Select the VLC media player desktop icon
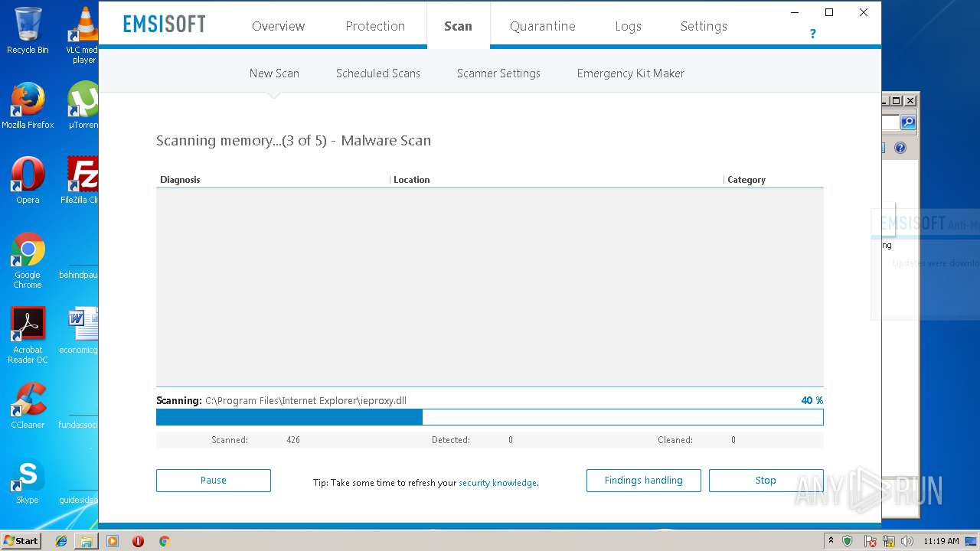The height and width of the screenshot is (551, 980). [83, 35]
